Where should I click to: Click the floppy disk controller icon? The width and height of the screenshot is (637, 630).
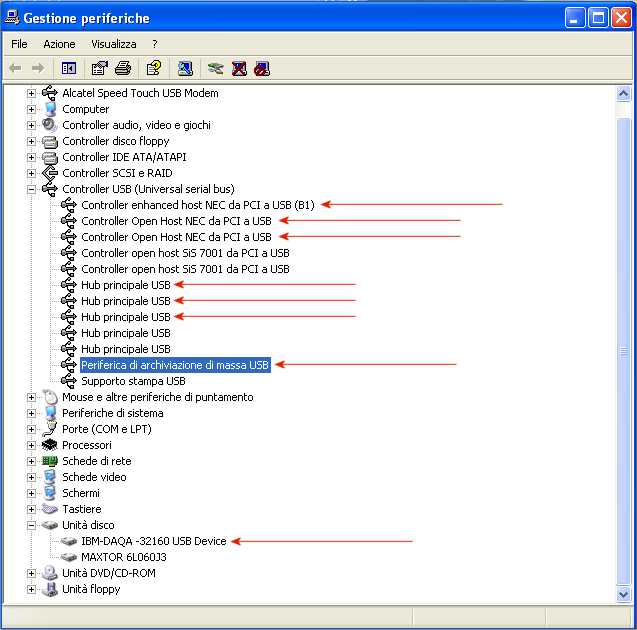point(50,141)
